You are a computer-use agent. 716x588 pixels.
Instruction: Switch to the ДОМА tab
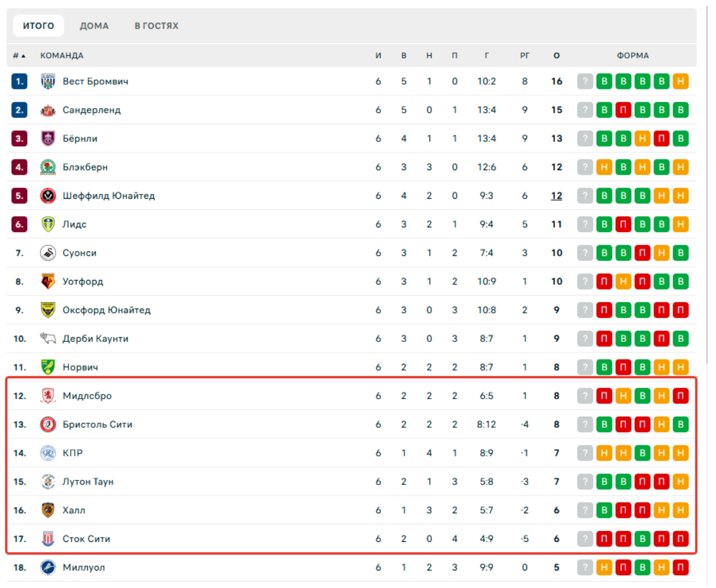click(x=94, y=26)
